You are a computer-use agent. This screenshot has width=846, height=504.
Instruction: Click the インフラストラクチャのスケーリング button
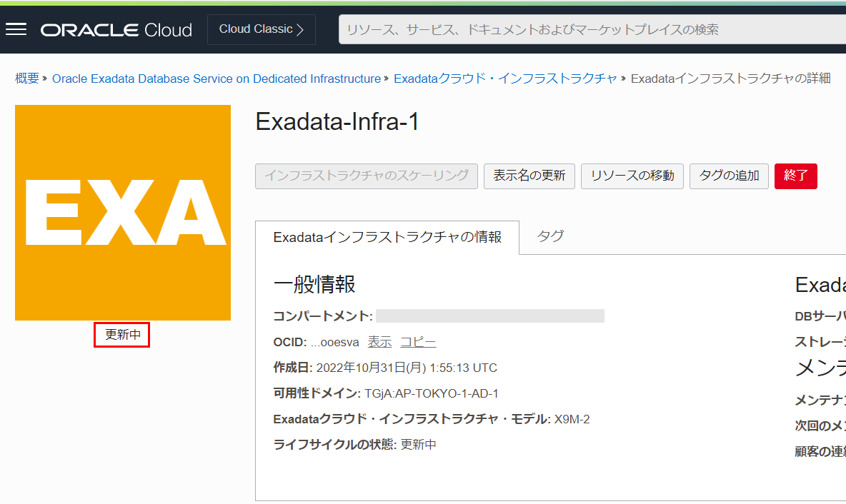click(367, 176)
